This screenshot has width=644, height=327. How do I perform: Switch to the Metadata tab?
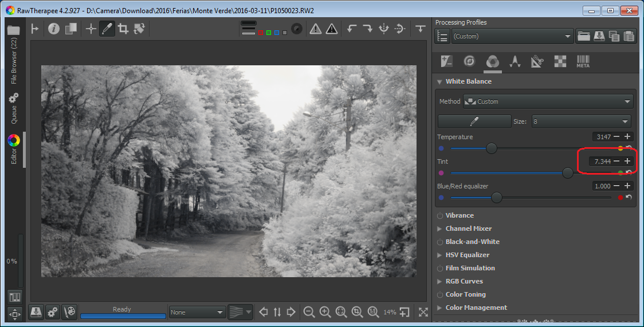(583, 62)
